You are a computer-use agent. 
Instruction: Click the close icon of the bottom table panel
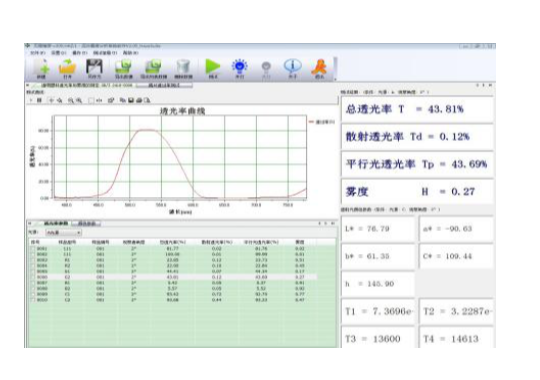pyautogui.click(x=333, y=223)
